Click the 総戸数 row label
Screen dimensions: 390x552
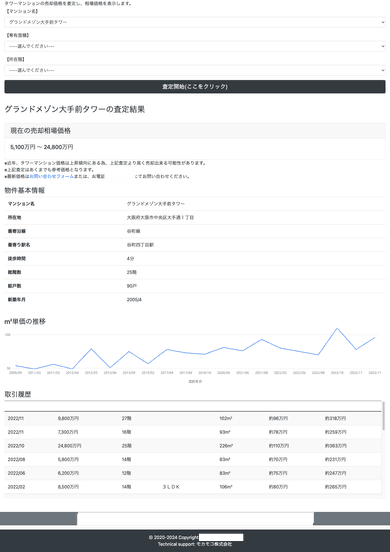[x=14, y=286]
